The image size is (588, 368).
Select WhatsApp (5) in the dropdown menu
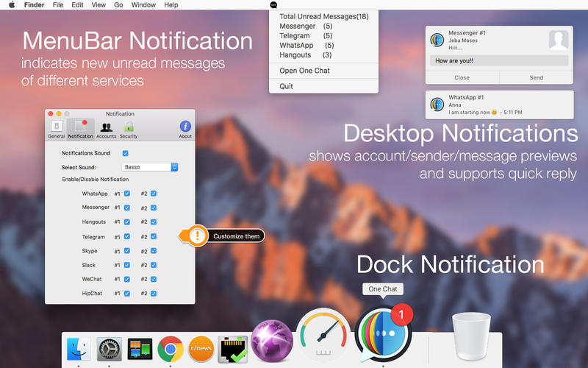tap(323, 45)
